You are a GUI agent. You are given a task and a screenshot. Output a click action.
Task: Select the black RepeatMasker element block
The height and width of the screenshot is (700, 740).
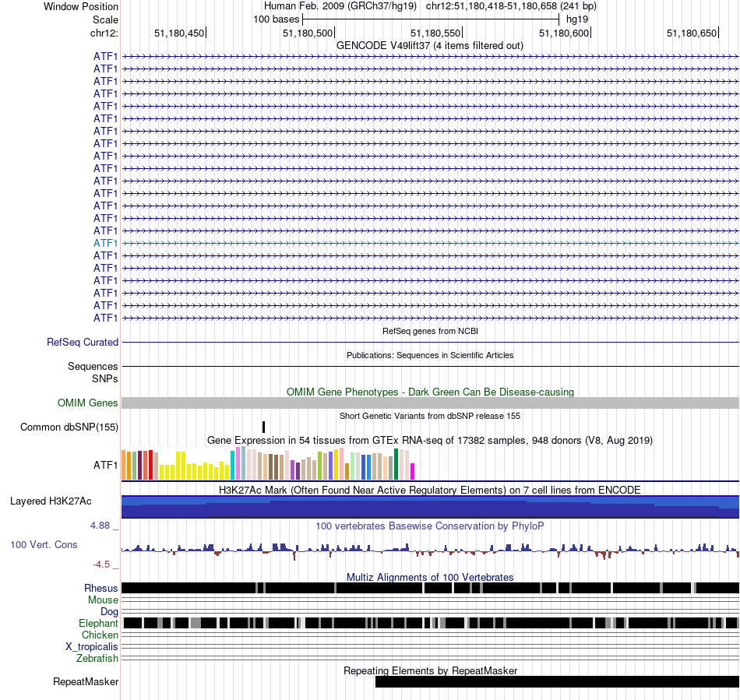tap(557, 681)
